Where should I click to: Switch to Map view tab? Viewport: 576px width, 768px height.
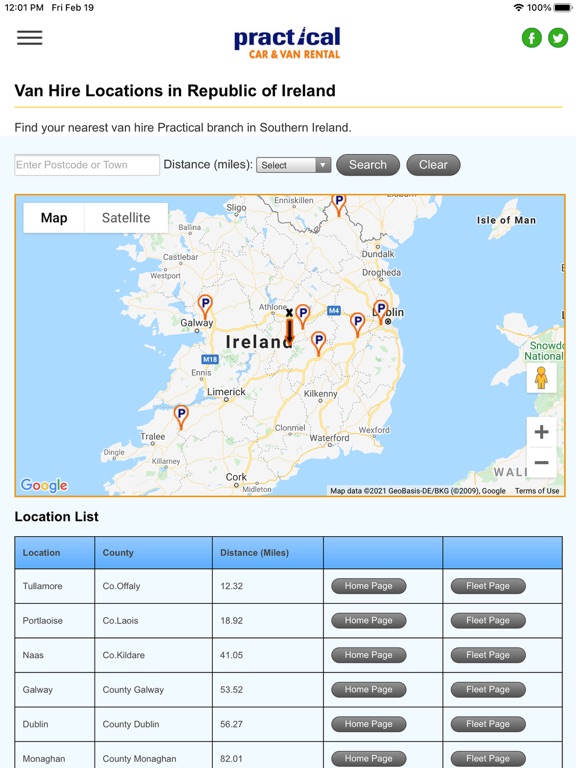tap(54, 218)
